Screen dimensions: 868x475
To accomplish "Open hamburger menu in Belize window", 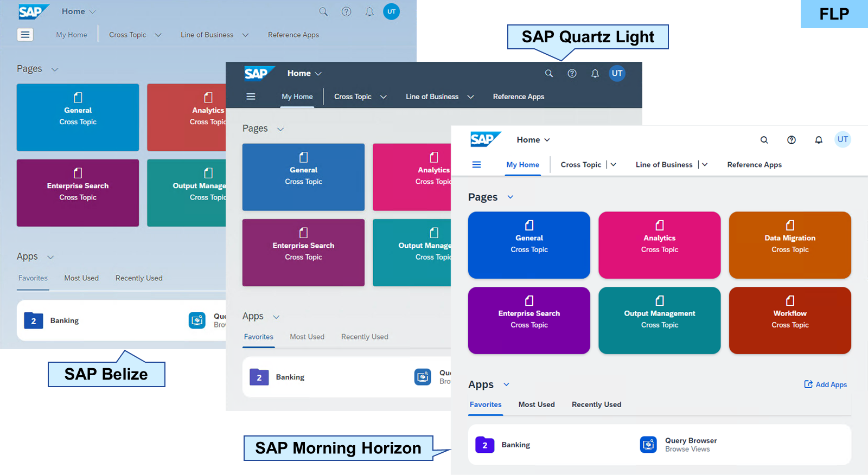I will (x=25, y=35).
